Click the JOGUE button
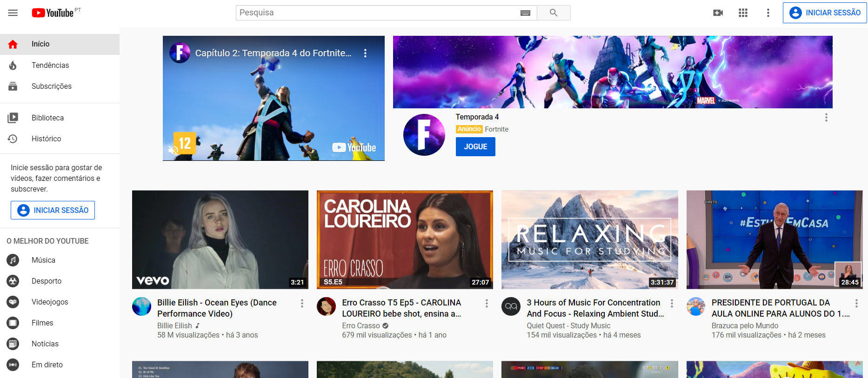This screenshot has width=868, height=378. (475, 146)
